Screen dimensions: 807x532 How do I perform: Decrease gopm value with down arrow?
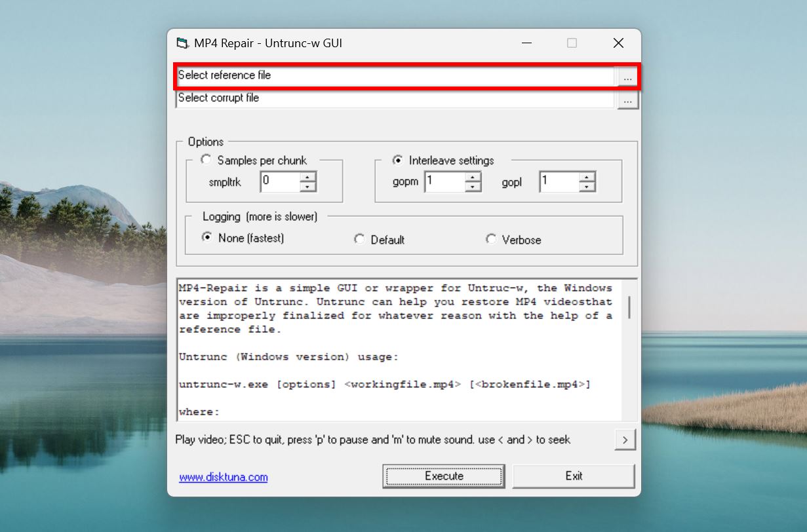point(473,187)
